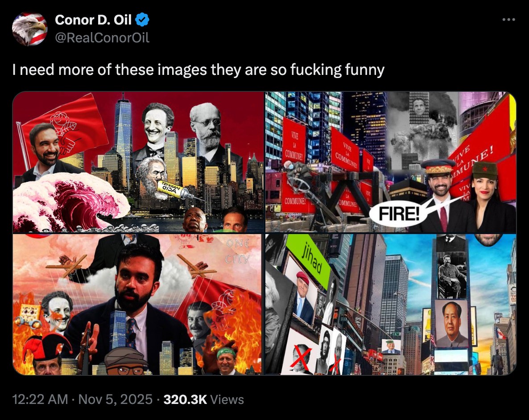Open the @RealConorOil handle link
The height and width of the screenshot is (420, 529).
pos(102,37)
